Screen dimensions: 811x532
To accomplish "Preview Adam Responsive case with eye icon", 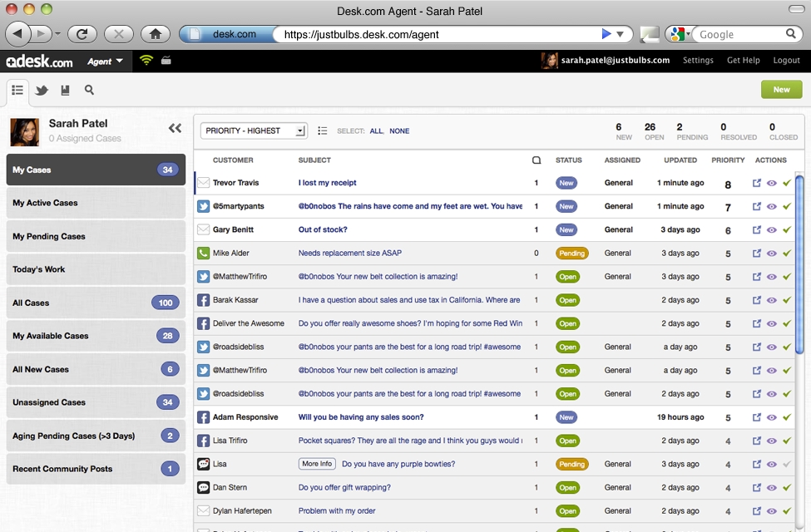I will 772,417.
